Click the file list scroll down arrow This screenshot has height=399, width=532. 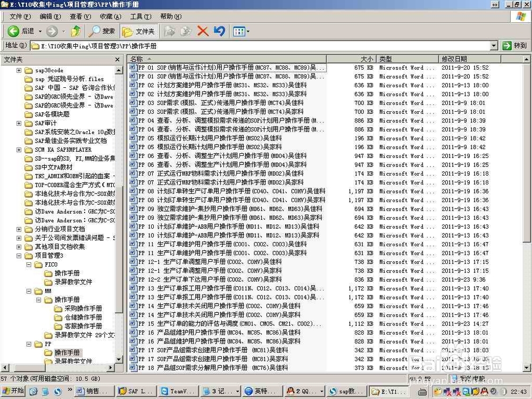click(526, 368)
